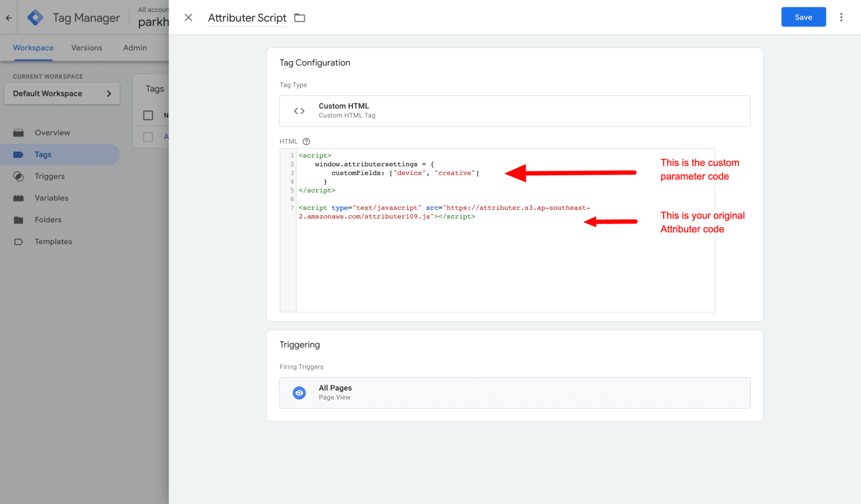Viewport: 861px width, 504px height.
Task: Click the Folders icon in the sidebar
Action: [18, 220]
